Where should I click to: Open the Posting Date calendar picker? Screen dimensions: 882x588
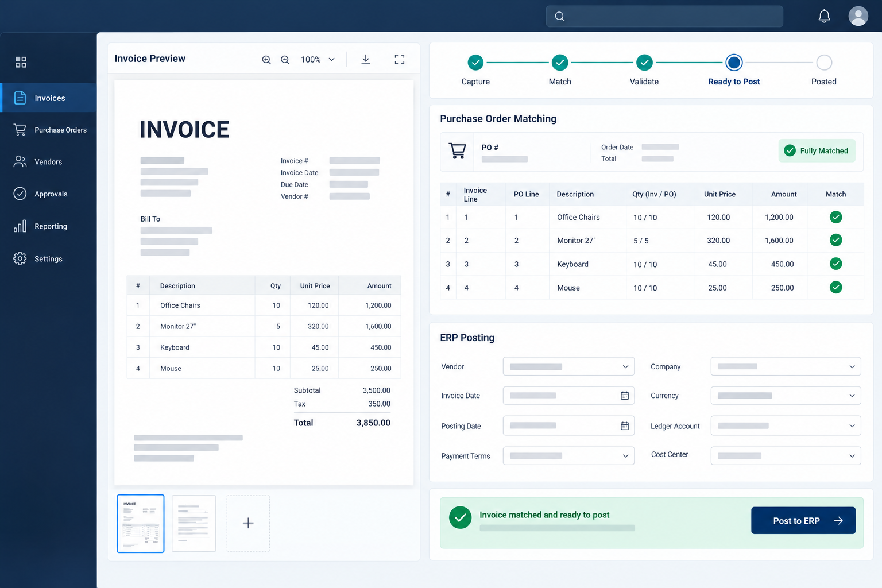[625, 425]
